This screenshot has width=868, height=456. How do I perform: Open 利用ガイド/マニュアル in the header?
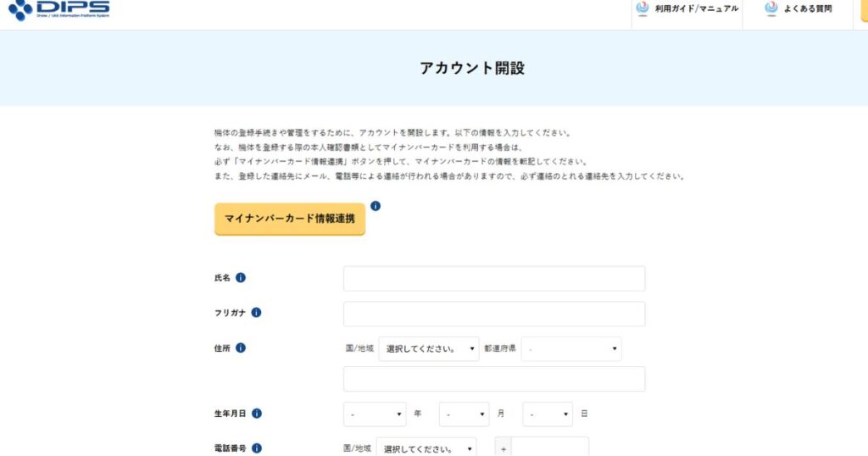point(687,9)
